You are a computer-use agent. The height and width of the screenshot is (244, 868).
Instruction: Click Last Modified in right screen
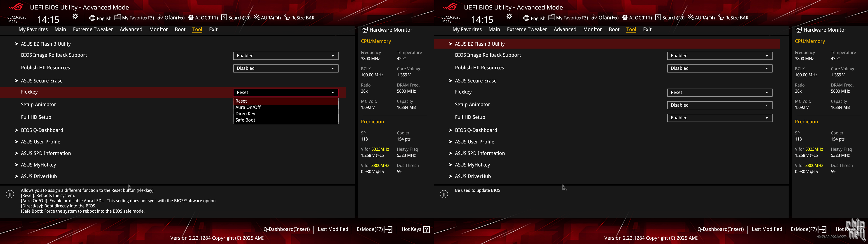tap(767, 229)
